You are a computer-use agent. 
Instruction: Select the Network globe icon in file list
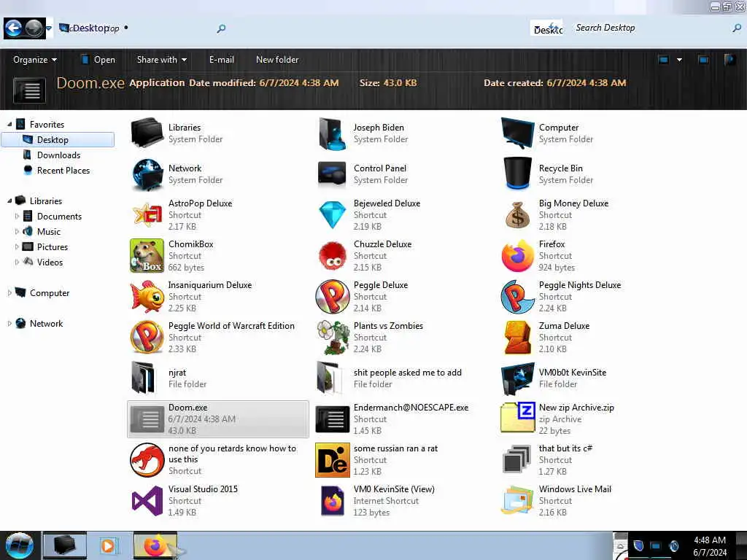coord(147,174)
